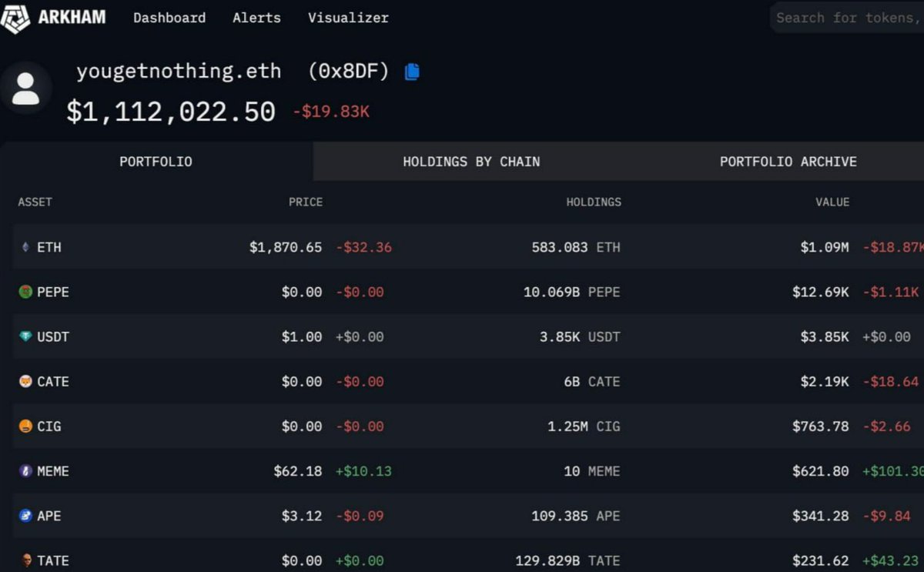Screen dimensions: 924x572
Task: Open the CATE asset name
Action: (x=53, y=381)
